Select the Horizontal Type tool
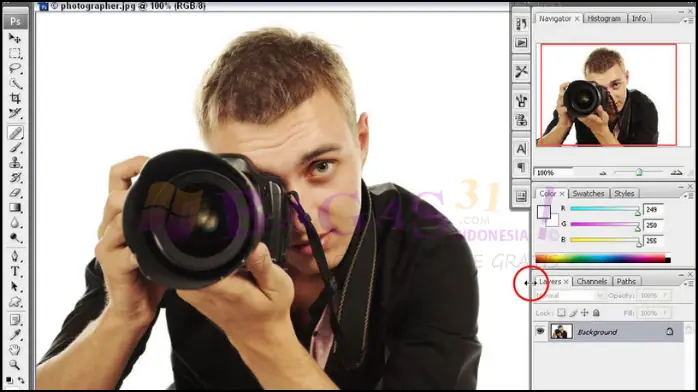This screenshot has width=698, height=392. [15, 271]
